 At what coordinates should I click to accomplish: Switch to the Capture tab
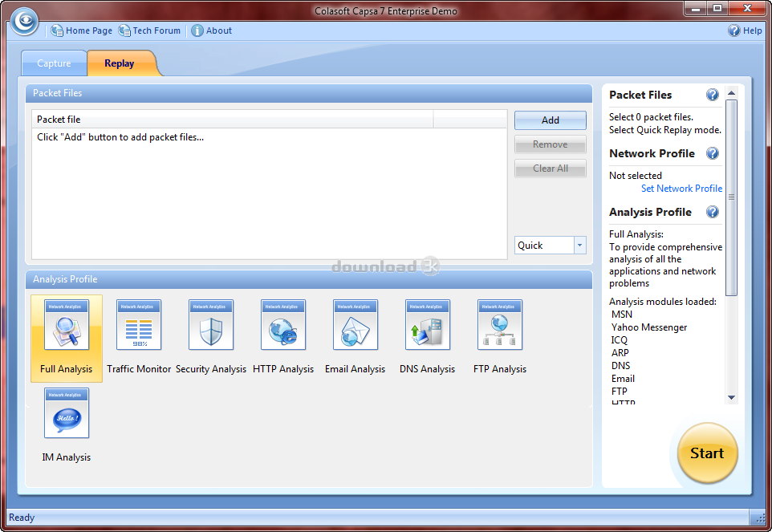pyautogui.click(x=54, y=63)
